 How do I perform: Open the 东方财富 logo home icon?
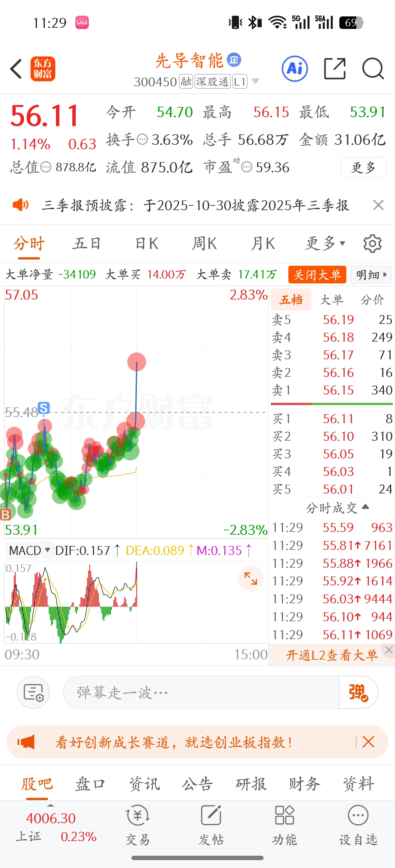click(x=43, y=69)
